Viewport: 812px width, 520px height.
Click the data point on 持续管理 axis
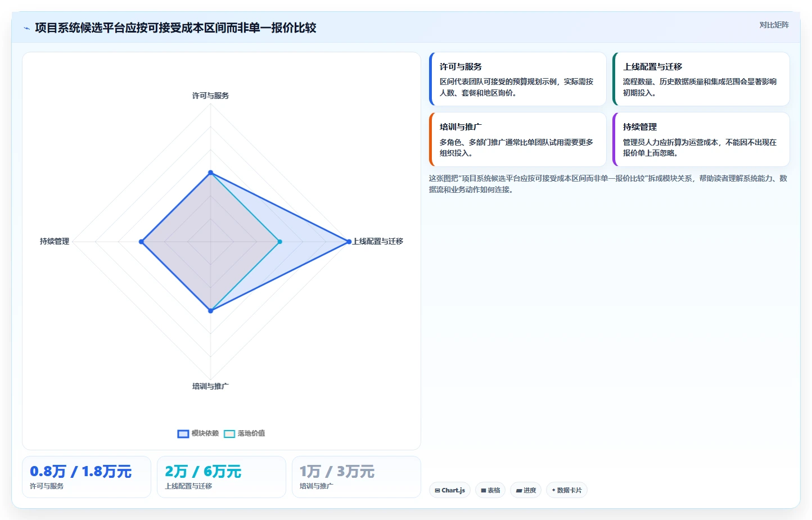click(142, 242)
